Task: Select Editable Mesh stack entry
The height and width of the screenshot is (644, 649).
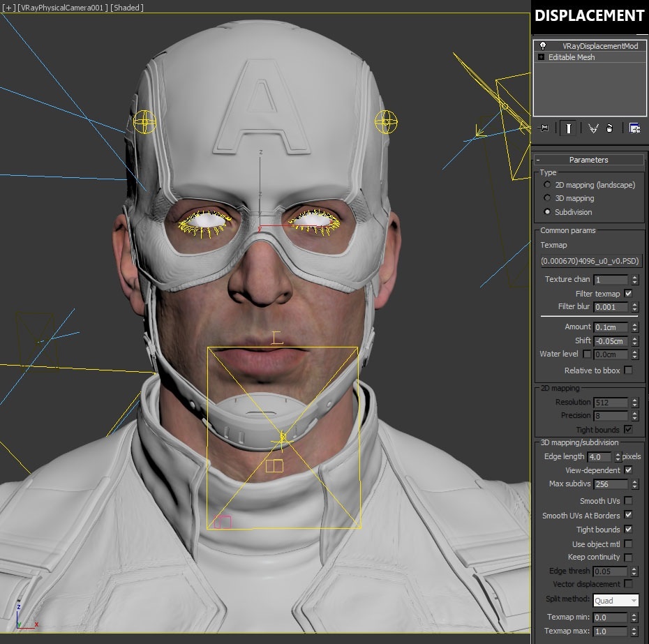Action: click(590, 57)
